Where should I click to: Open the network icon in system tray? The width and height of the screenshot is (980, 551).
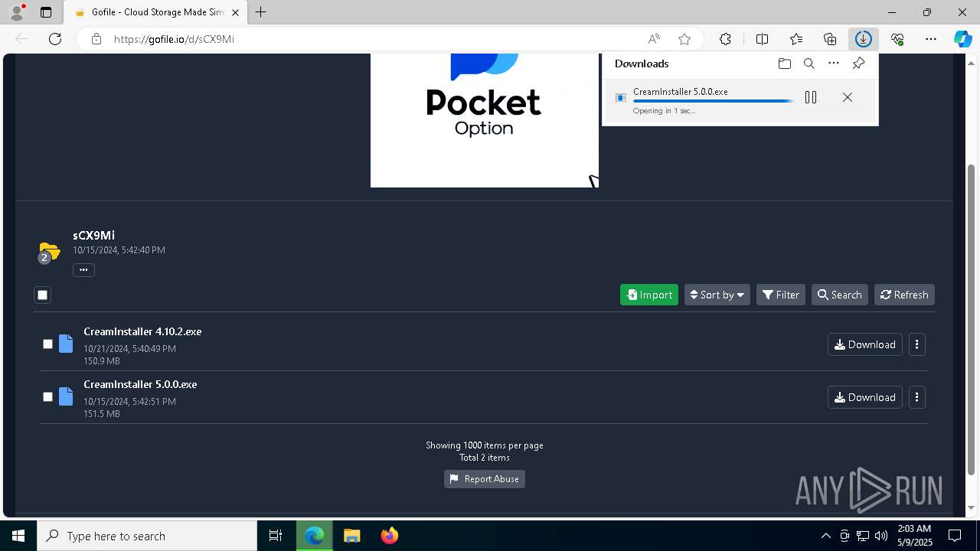click(x=863, y=536)
